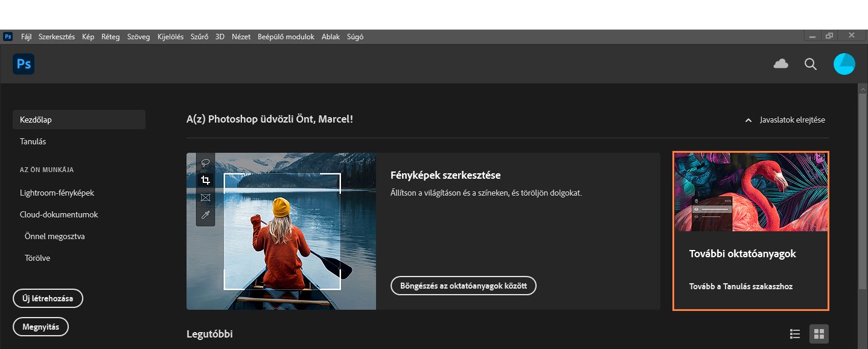Click the flamingo tutorial thumbnail
Viewport: 868px width, 349px height.
[751, 192]
